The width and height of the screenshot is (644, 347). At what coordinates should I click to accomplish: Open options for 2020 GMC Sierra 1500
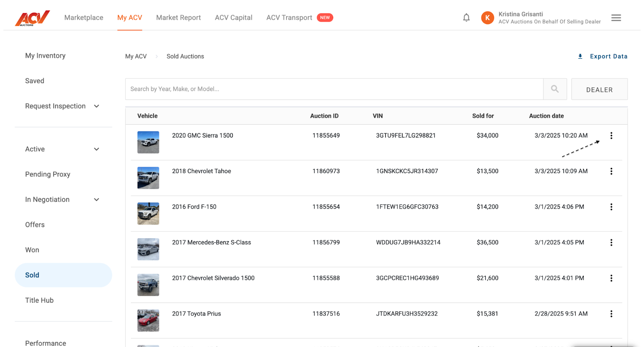pos(611,136)
